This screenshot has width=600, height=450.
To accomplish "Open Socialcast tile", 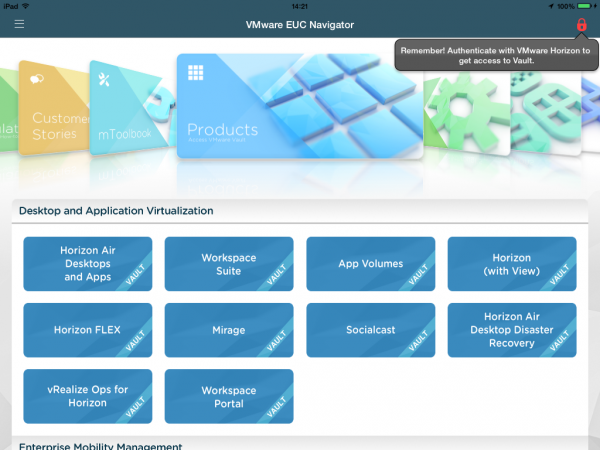I will 370,330.
